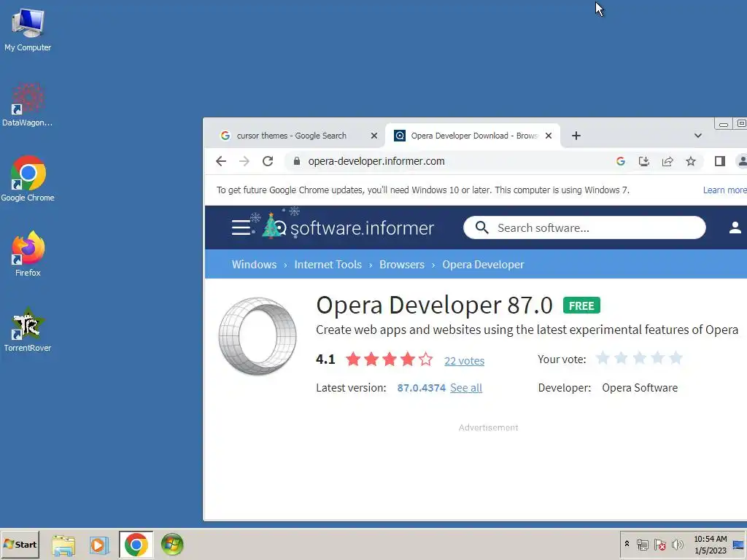Click Action Center flag tray icon

coord(659,544)
